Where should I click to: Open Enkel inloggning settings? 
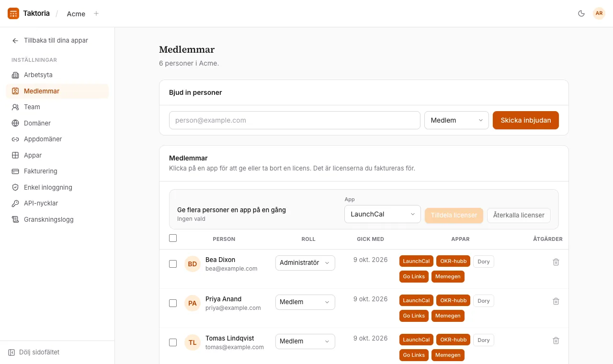57,187
